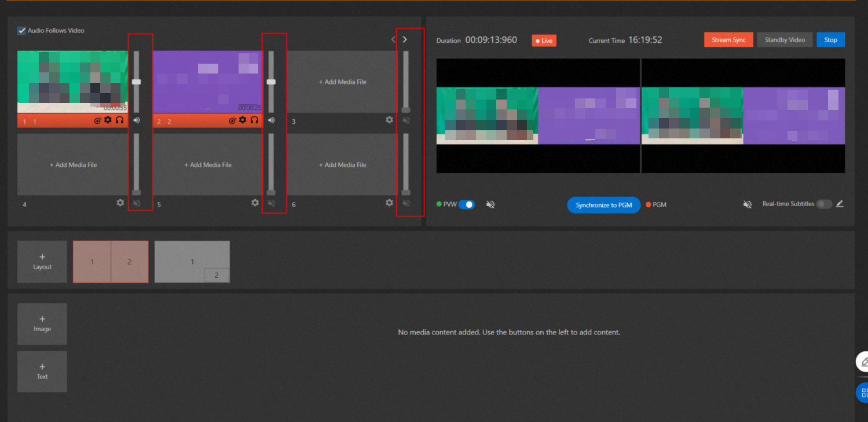This screenshot has width=868, height=422.
Task: Click Add Media File in slot 3
Action: coord(343,82)
